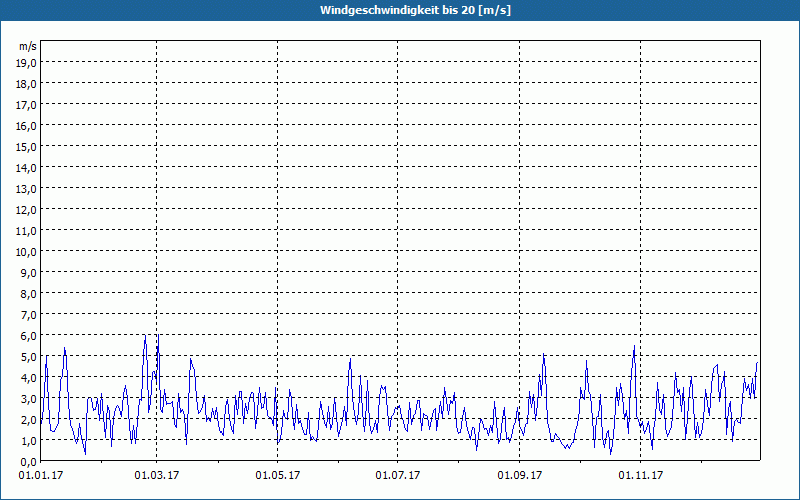This screenshot has width=800, height=500.
Task: Click the 'm/s' unit label
Action: tap(28, 46)
